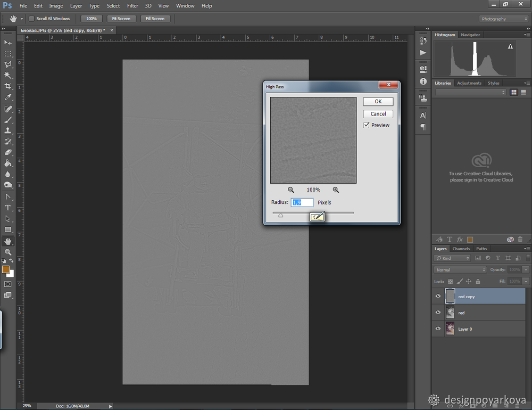Open the Image menu
532x410 pixels.
tap(56, 6)
